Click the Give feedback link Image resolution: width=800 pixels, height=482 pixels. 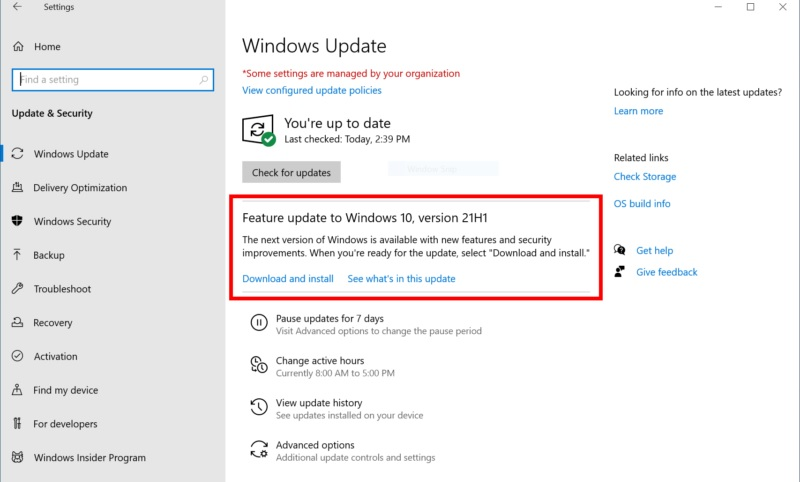[x=666, y=272]
